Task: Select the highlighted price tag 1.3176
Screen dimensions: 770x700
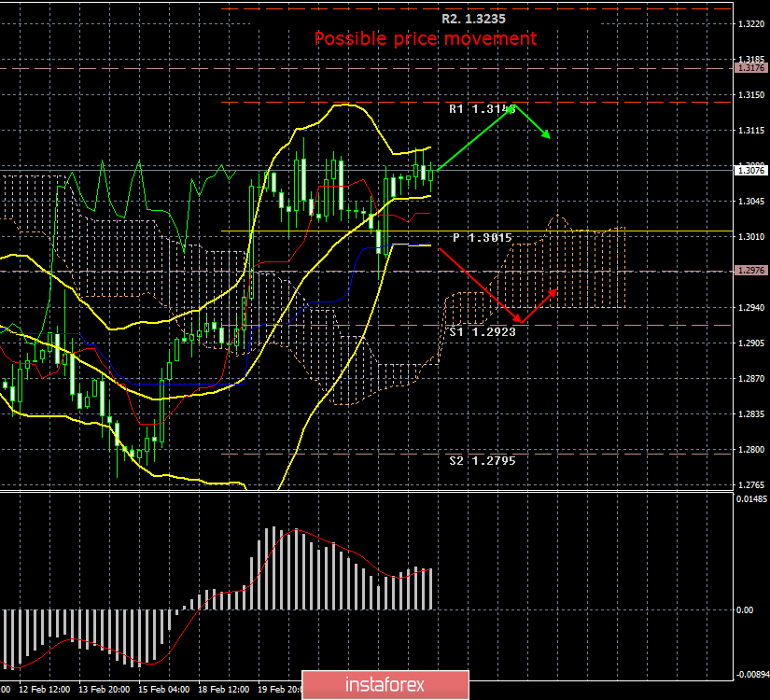Action: pyautogui.click(x=750, y=68)
